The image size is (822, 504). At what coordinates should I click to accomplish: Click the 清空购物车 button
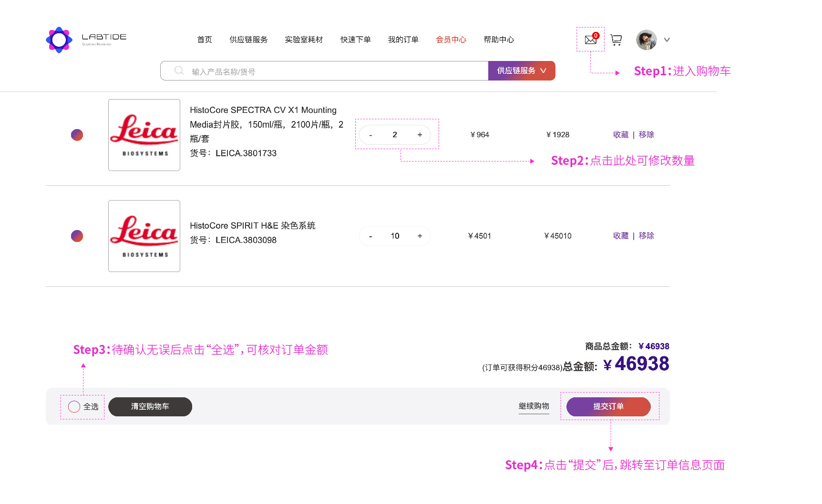pyautogui.click(x=150, y=406)
